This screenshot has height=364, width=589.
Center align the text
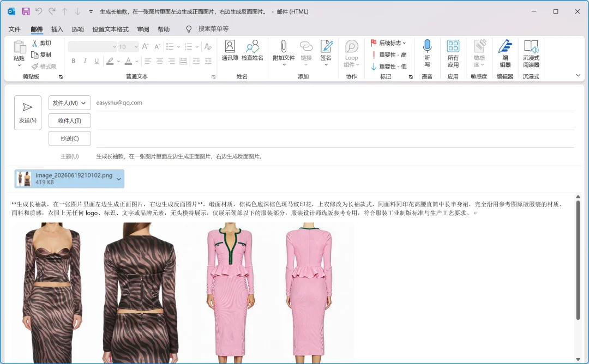tap(160, 61)
